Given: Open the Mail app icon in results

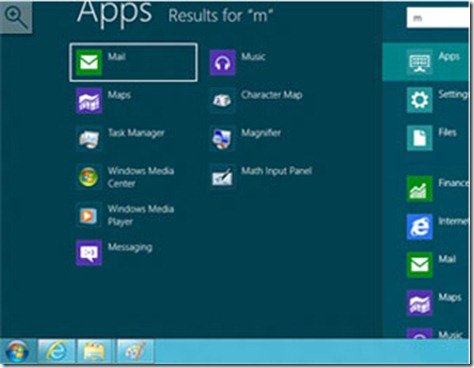Looking at the screenshot, I should (x=89, y=62).
